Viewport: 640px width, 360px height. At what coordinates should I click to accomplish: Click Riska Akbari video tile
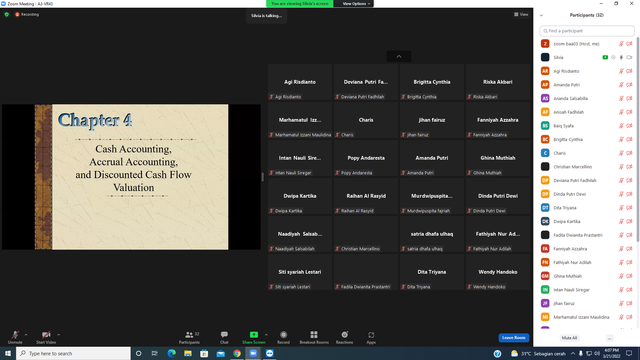(x=498, y=82)
